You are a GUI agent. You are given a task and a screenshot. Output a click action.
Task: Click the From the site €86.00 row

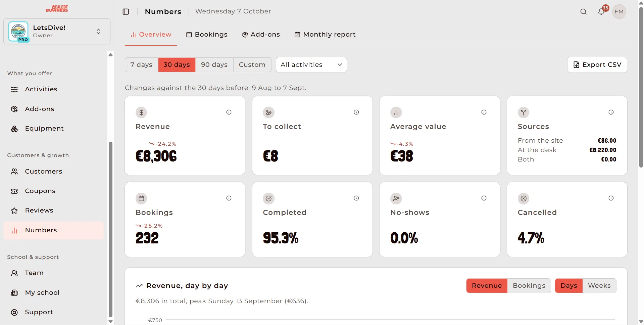567,141
